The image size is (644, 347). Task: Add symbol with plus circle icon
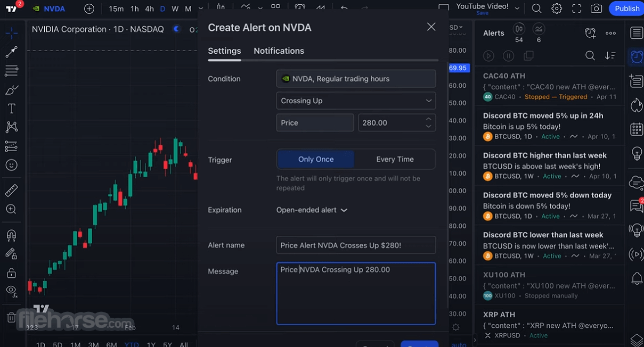click(89, 9)
